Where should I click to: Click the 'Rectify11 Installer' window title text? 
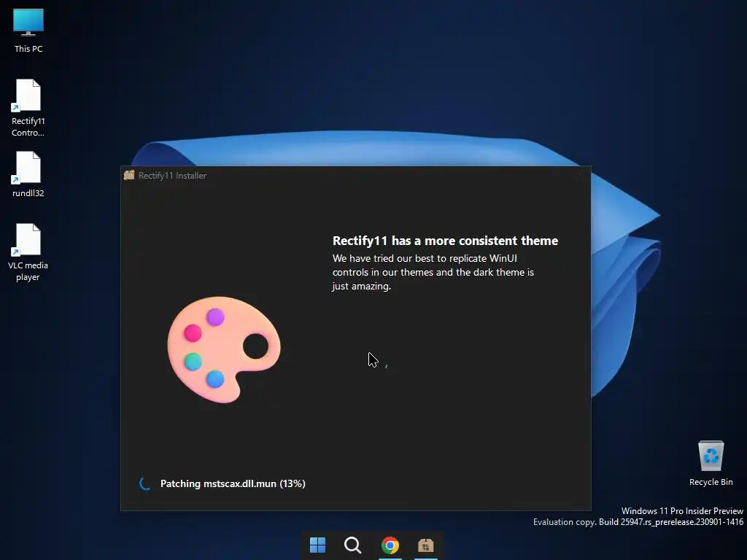click(x=172, y=176)
